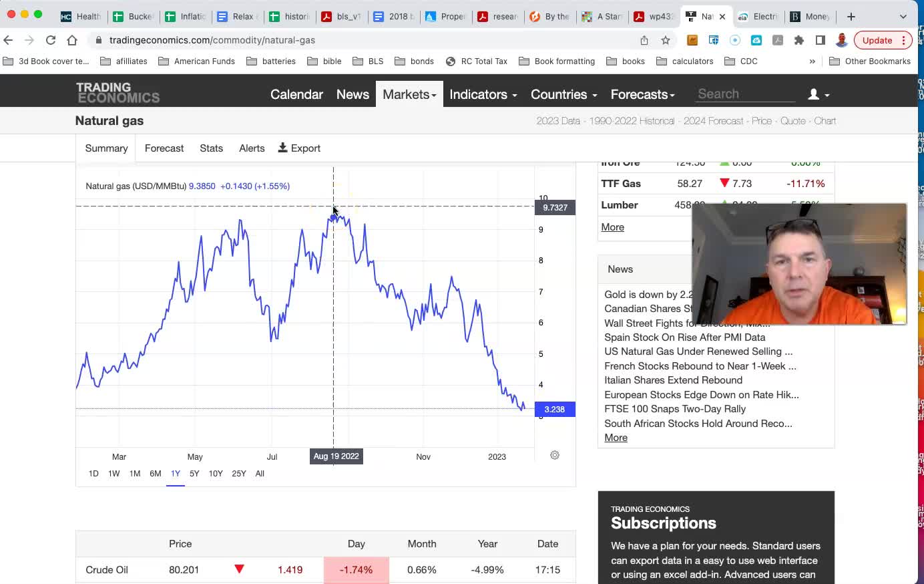The height and width of the screenshot is (584, 924).
Task: Open the Countries dropdown menu
Action: [x=563, y=94]
